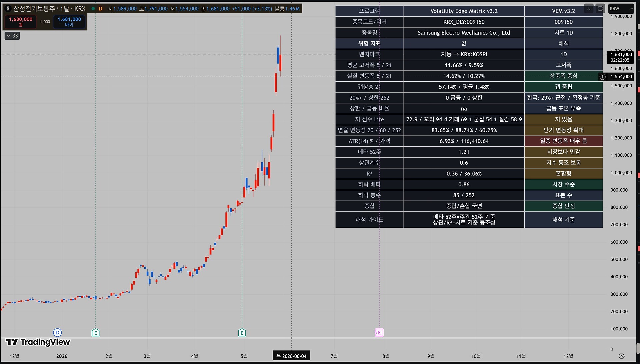Click the 시장 수준 cell
This screenshot has height=364, width=640.
pos(563,184)
